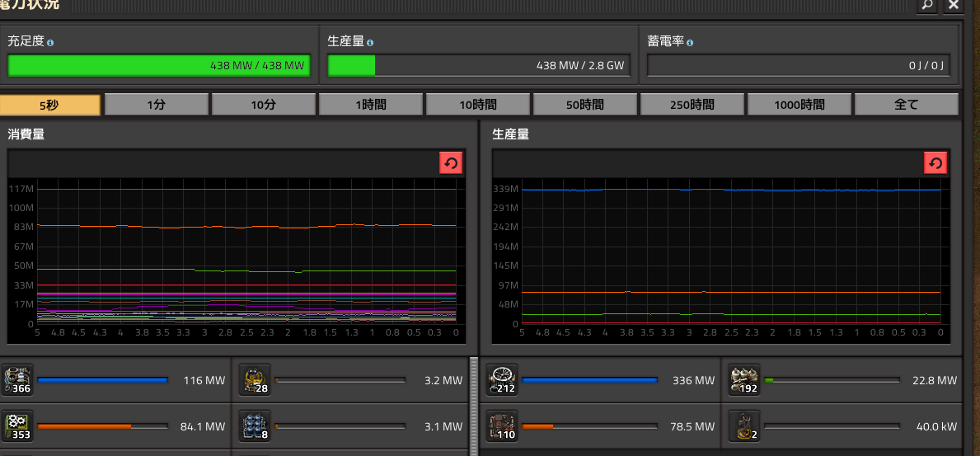Reset the 生産量 graph with red button
The height and width of the screenshot is (456, 980).
935,164
